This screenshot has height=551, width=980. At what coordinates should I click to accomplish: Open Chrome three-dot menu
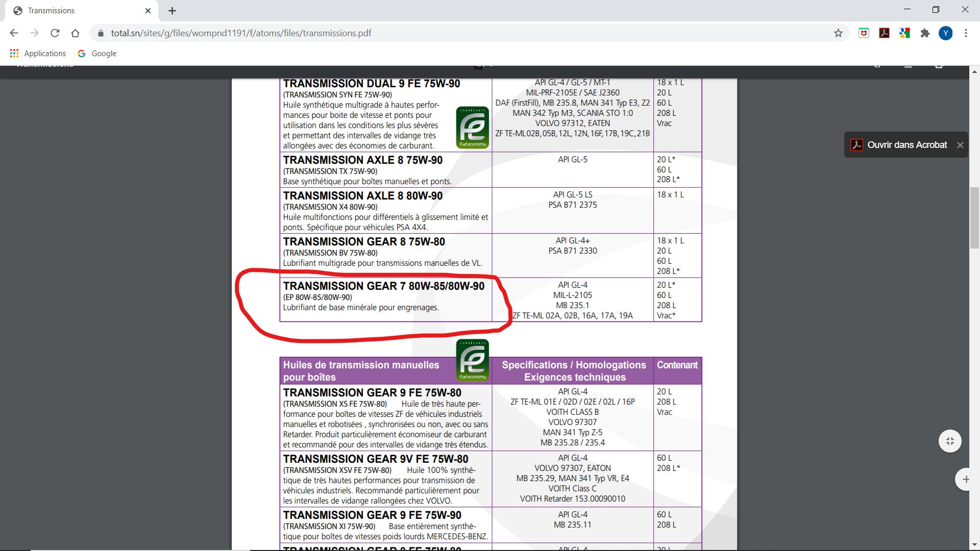pyautogui.click(x=966, y=33)
